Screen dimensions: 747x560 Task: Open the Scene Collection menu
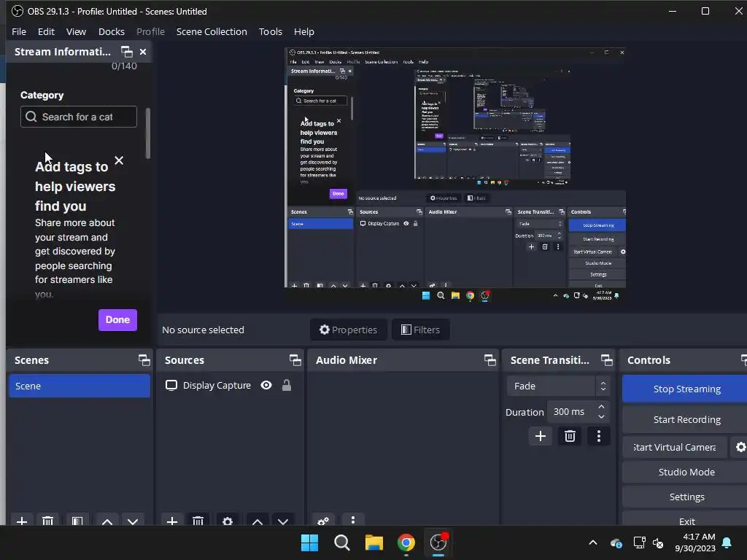[x=212, y=31]
